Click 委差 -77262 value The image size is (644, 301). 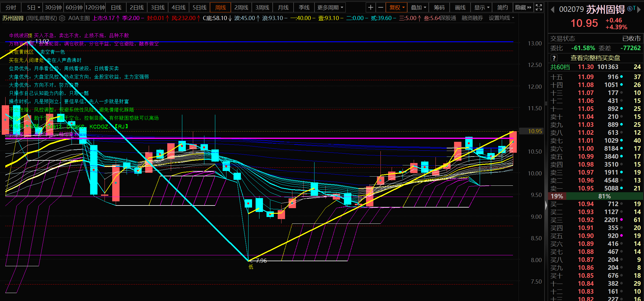coord(630,48)
